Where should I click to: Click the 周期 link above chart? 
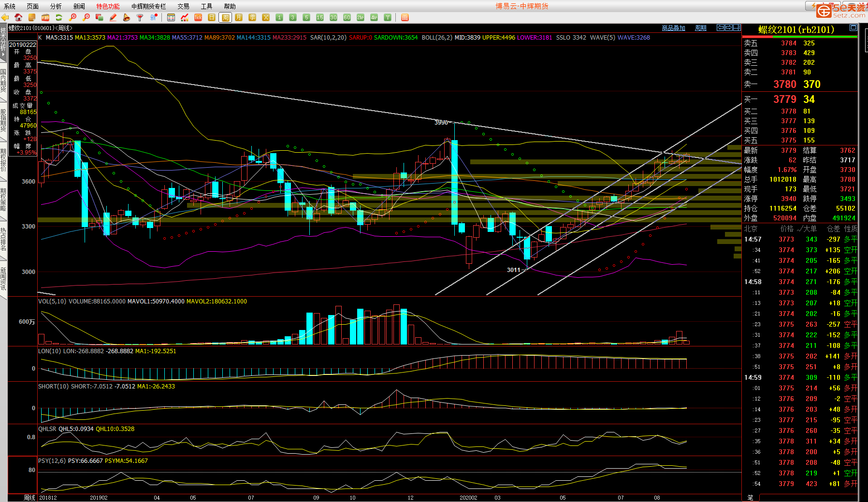point(701,28)
